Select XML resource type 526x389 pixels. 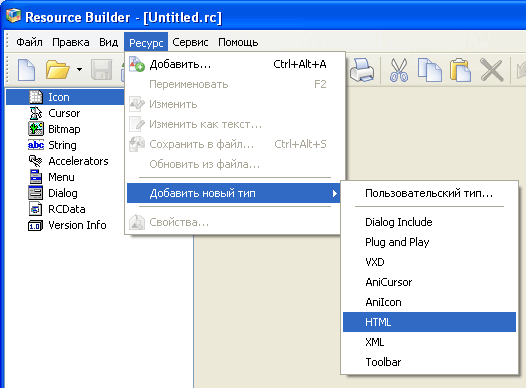coord(429,342)
